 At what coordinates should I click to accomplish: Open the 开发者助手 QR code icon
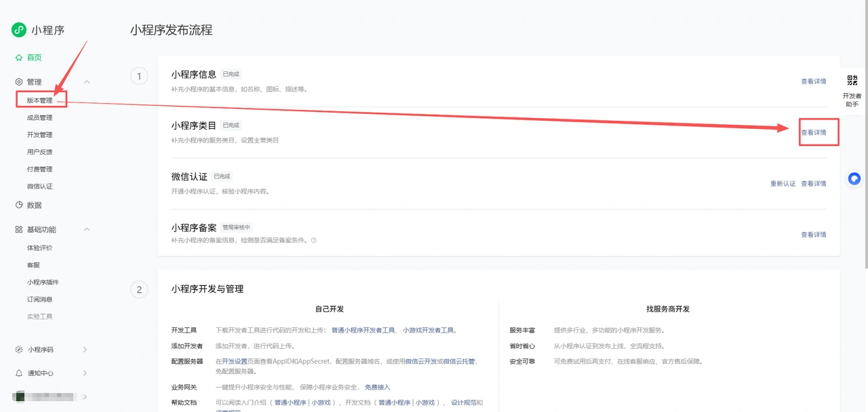(x=852, y=80)
